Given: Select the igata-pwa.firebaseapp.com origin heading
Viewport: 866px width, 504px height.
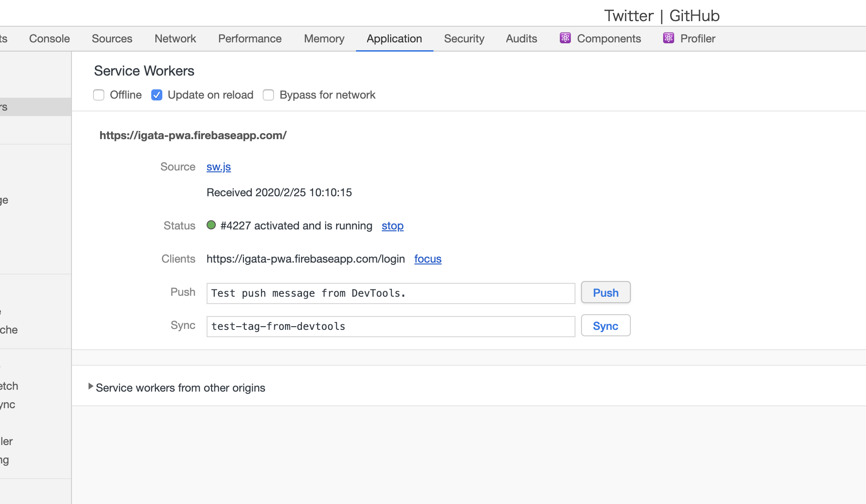Looking at the screenshot, I should click(193, 135).
